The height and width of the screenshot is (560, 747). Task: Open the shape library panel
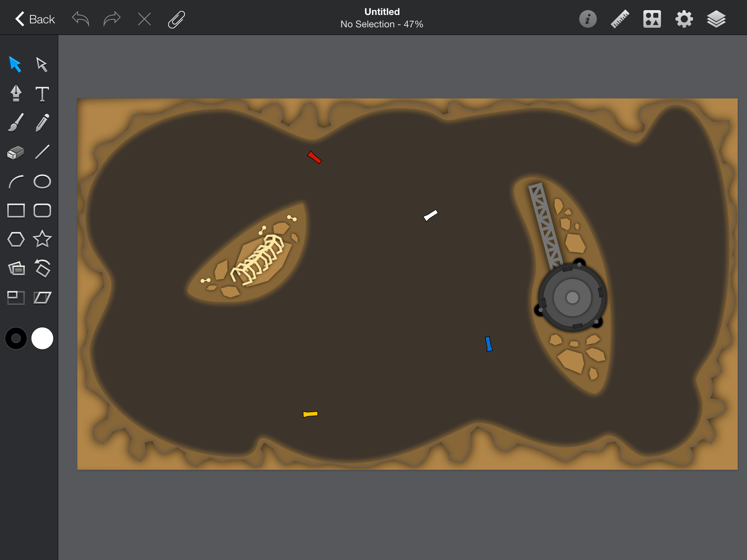(x=652, y=19)
